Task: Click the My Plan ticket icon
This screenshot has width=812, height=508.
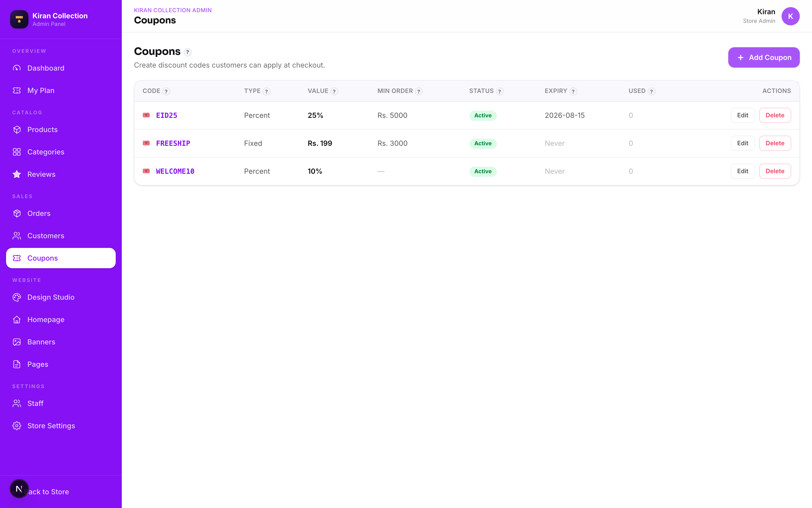Action: click(x=17, y=90)
